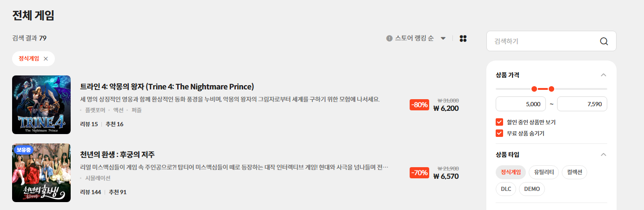Click the search magnifier icon

[604, 41]
